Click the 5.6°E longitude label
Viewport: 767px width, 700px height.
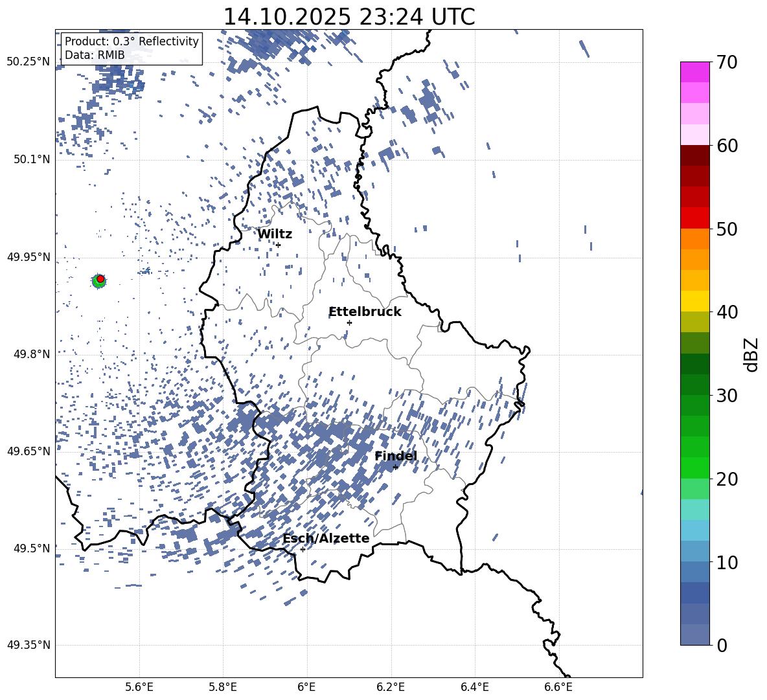(139, 687)
